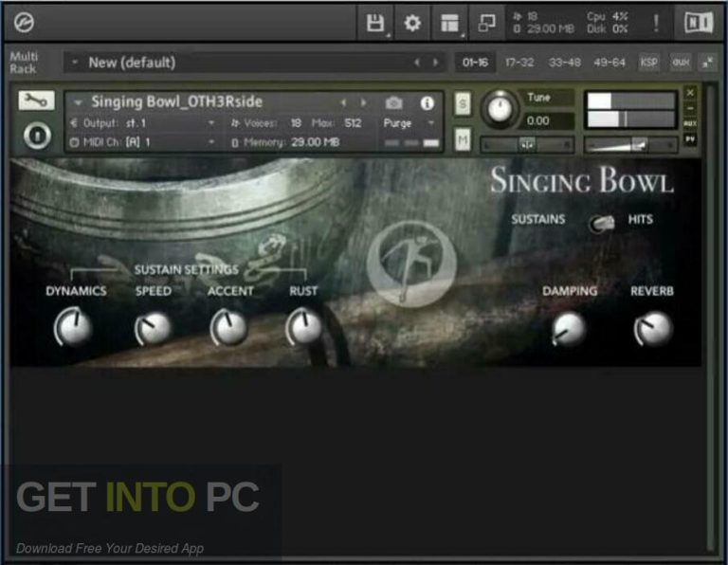Open the options gear icon
The image size is (728, 565).
click(x=412, y=23)
